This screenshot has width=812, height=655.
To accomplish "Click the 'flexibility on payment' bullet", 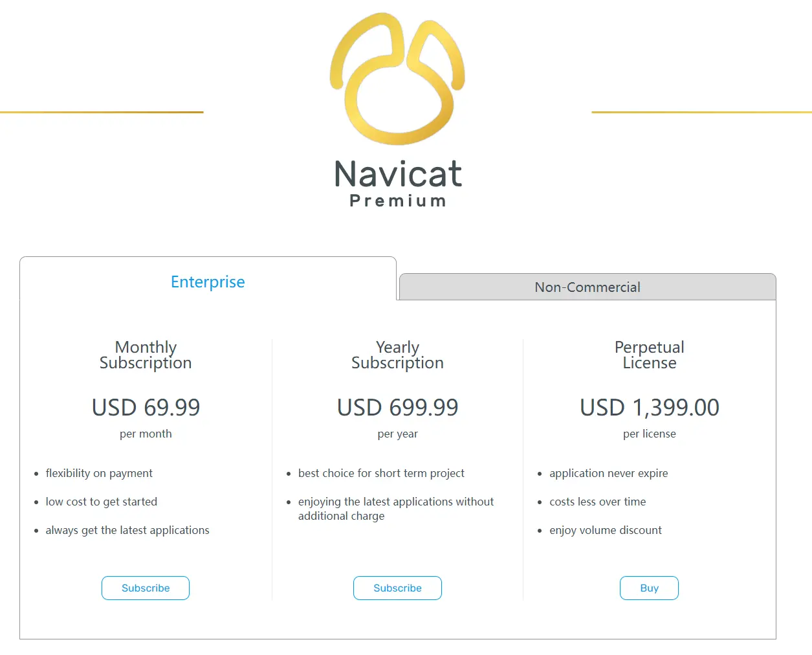I will (99, 473).
